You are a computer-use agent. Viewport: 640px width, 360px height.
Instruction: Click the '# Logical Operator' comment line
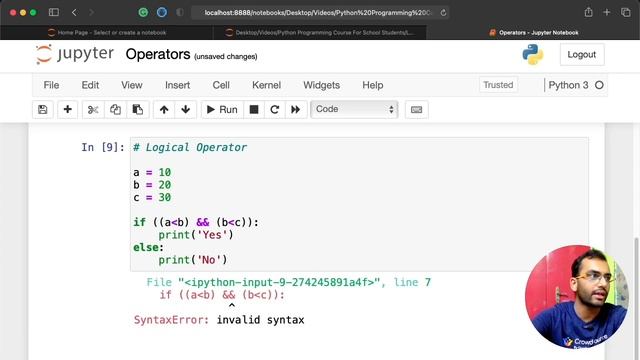pos(190,147)
